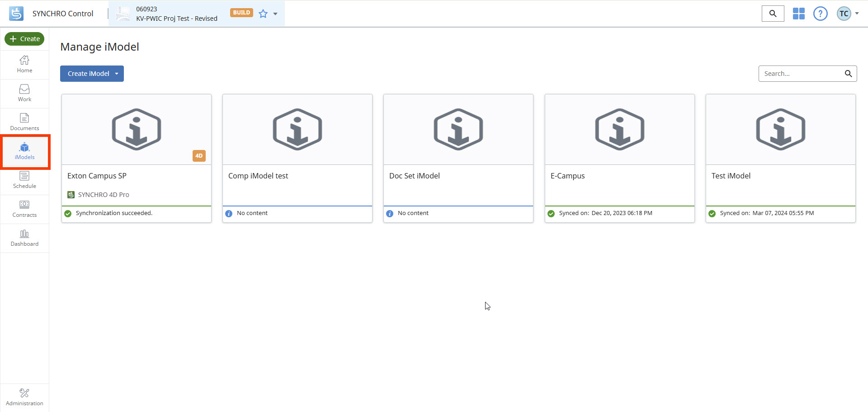Open the Test iModel thumbnail
The width and height of the screenshot is (868, 412).
pyautogui.click(x=780, y=129)
